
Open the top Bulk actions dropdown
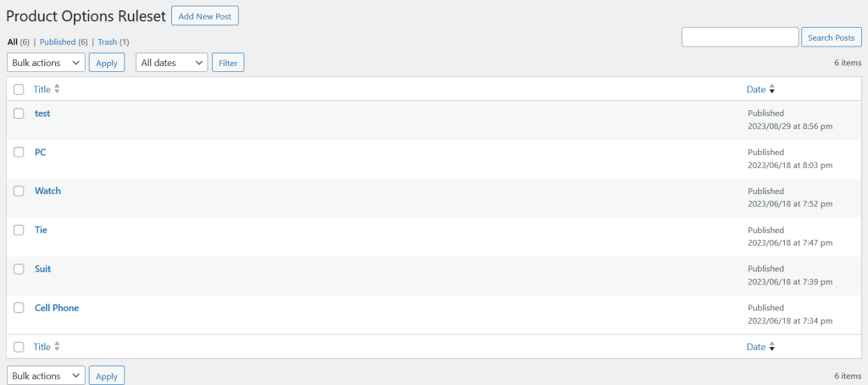[x=46, y=63]
